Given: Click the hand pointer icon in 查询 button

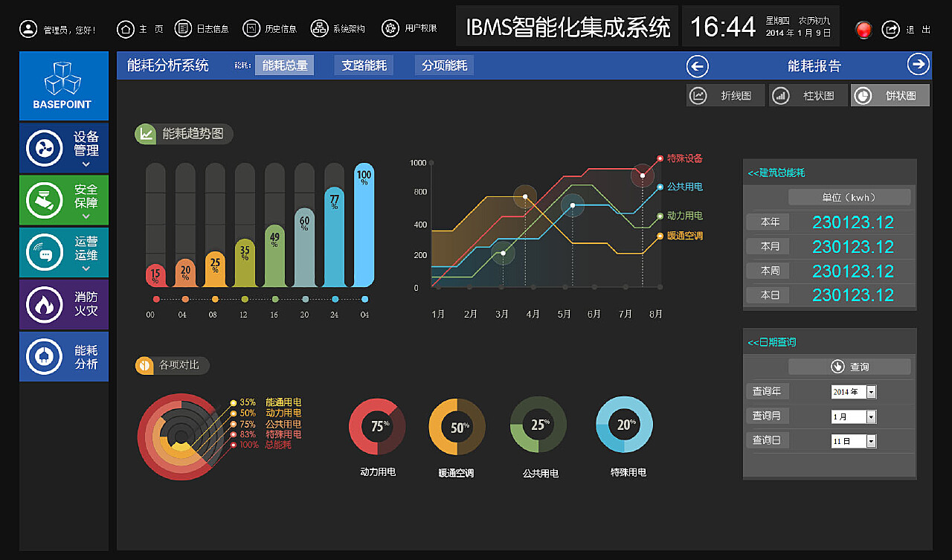Looking at the screenshot, I should click(x=837, y=367).
